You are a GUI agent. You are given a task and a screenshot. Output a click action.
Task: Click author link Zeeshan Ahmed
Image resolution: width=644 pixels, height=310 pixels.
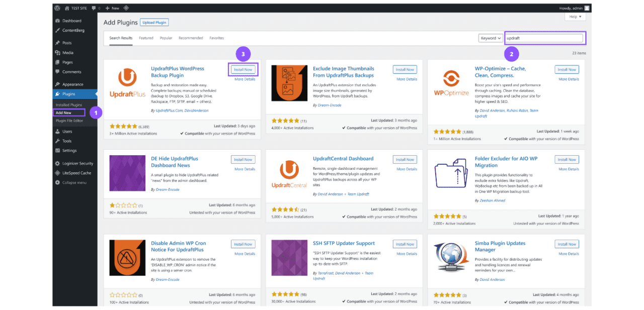click(494, 200)
